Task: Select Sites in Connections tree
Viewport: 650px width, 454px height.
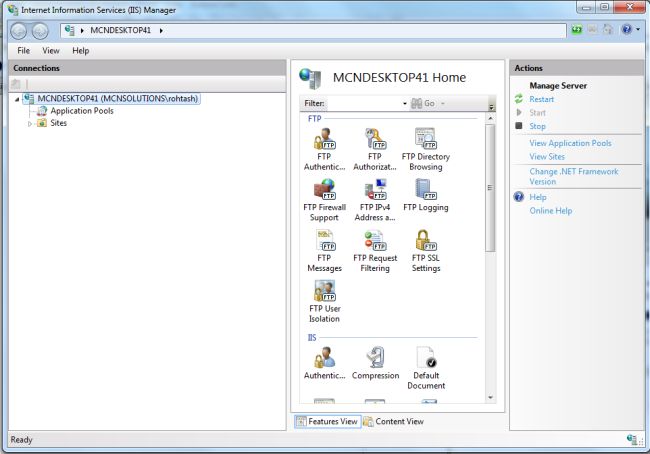Action: pyautogui.click(x=58, y=123)
